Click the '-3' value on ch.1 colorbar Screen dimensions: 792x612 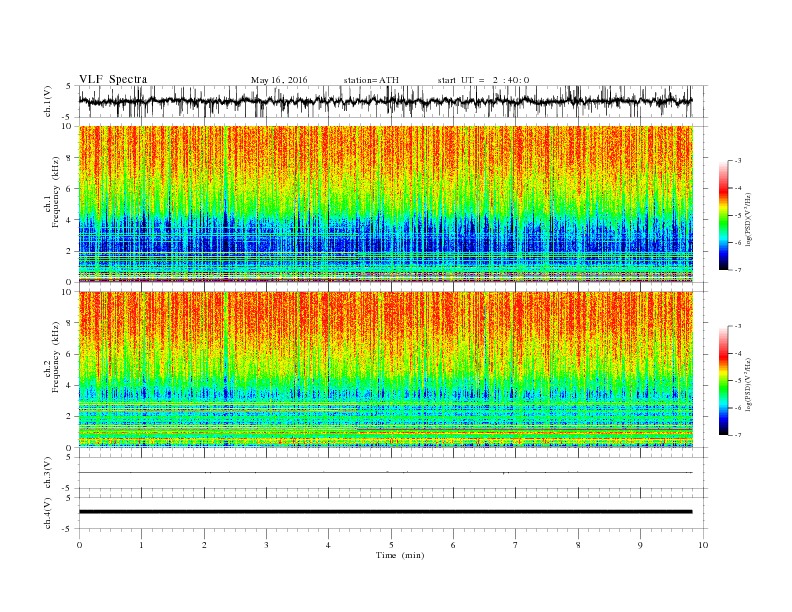(737, 161)
